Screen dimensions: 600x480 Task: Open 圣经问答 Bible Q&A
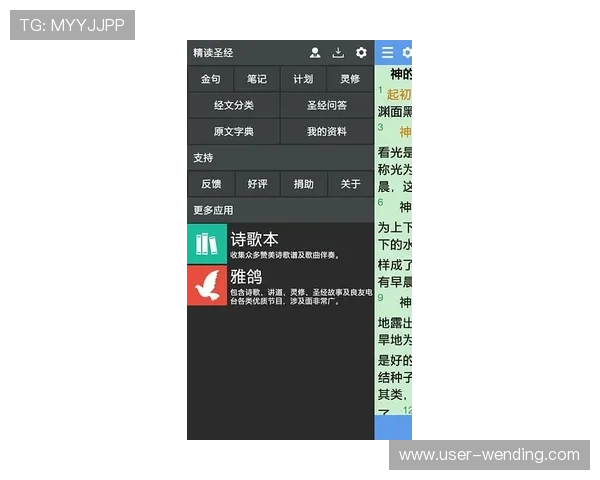point(327,105)
